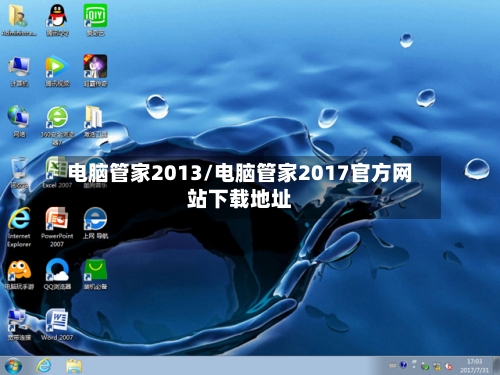Open the taskbar clock showing 17:03

(x=475, y=366)
